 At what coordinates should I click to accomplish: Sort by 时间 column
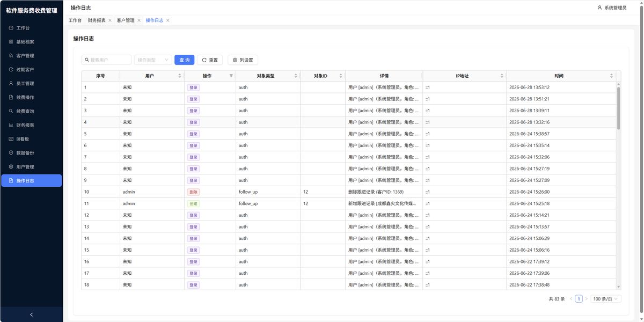point(611,76)
